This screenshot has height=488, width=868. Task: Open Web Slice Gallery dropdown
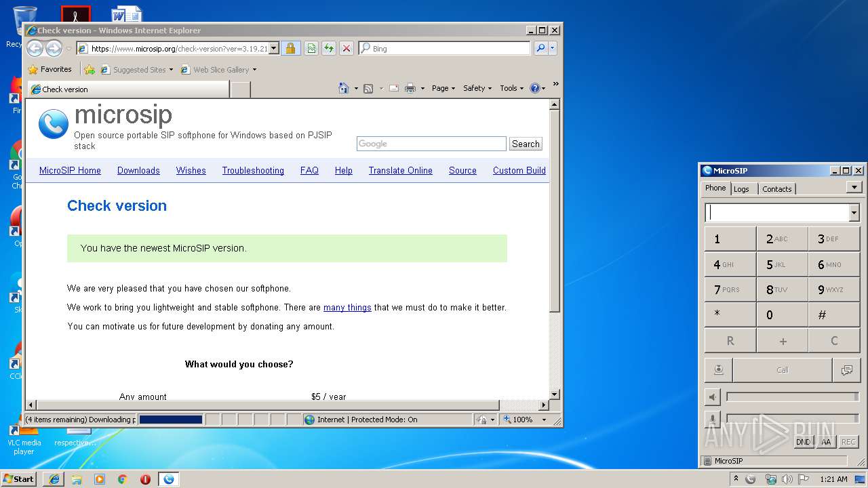click(x=254, y=70)
